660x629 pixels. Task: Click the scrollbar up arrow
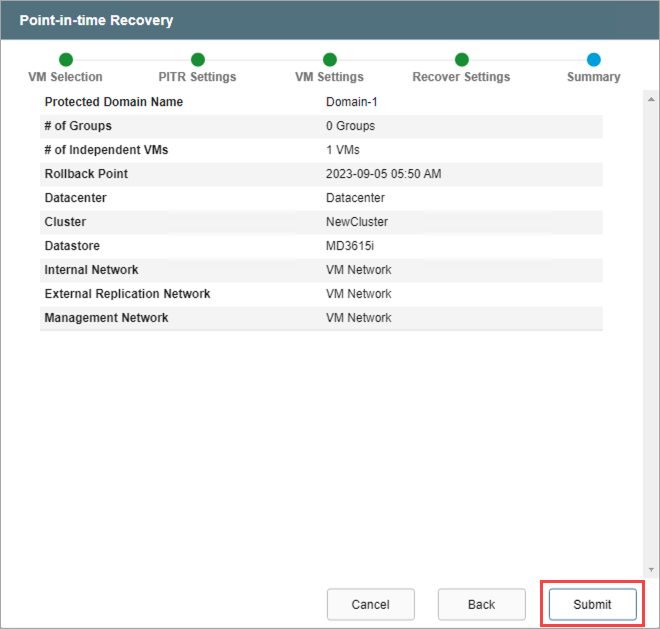coord(651,100)
